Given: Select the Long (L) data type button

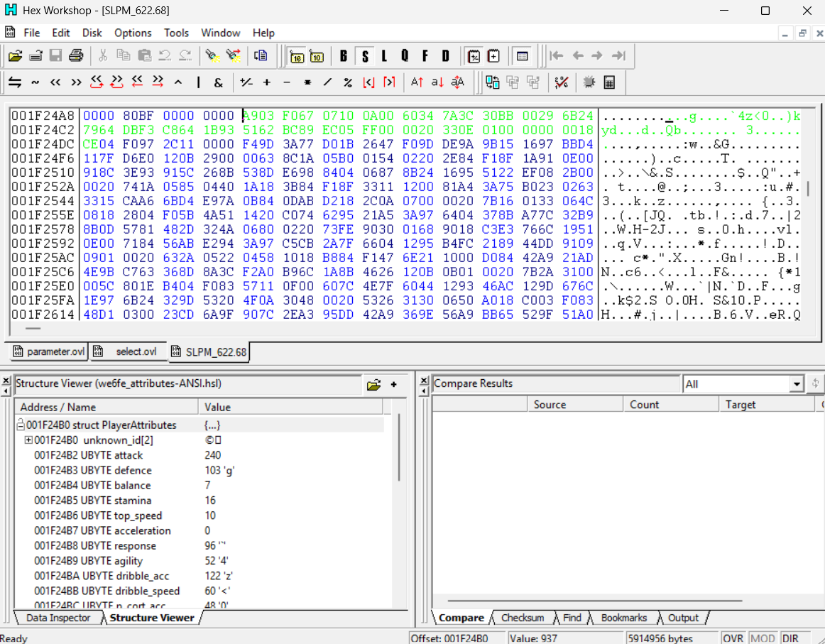Looking at the screenshot, I should (384, 56).
